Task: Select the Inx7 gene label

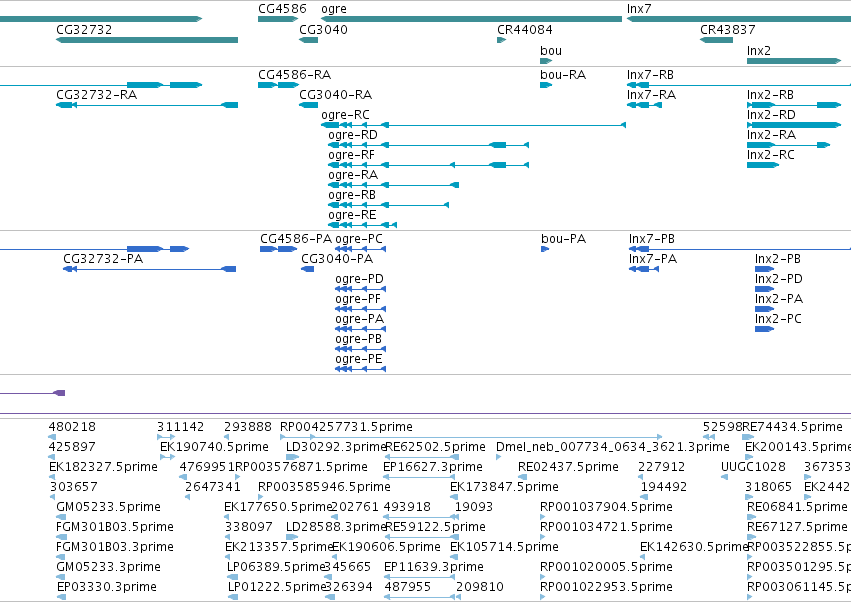Action: click(639, 9)
